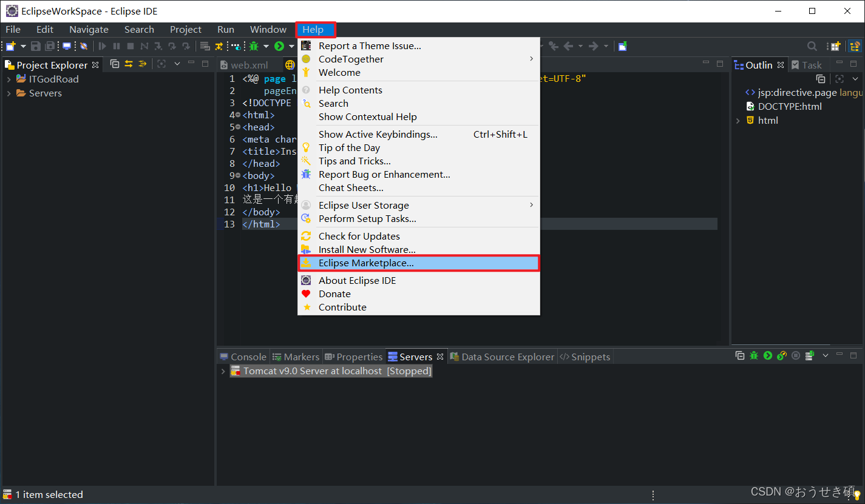Image resolution: width=865 pixels, height=504 pixels.
Task: Choose About Eclipse IDE entry
Action: coord(419,281)
